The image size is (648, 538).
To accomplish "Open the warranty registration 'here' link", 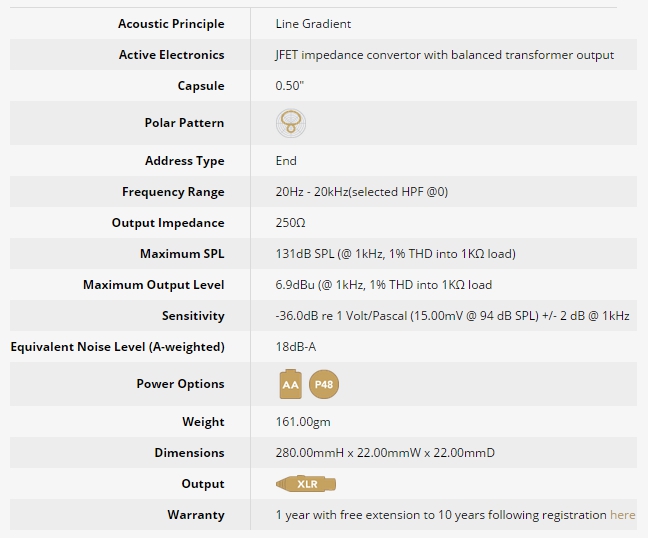I will pyautogui.click(x=622, y=515).
